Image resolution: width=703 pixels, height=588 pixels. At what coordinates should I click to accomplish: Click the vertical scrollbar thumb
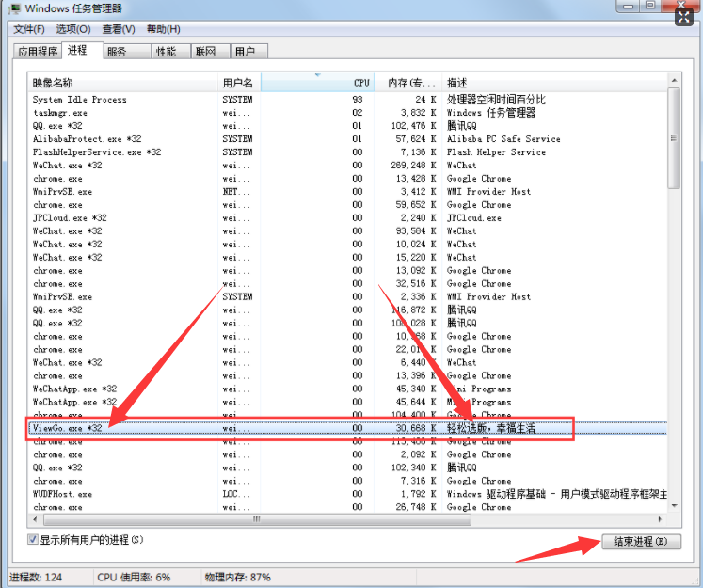click(x=674, y=138)
